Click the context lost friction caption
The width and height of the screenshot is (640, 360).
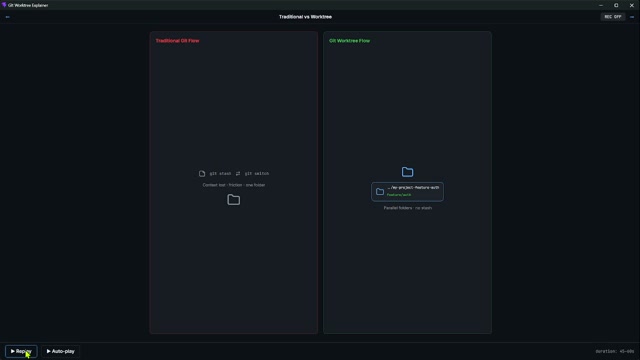(234, 185)
